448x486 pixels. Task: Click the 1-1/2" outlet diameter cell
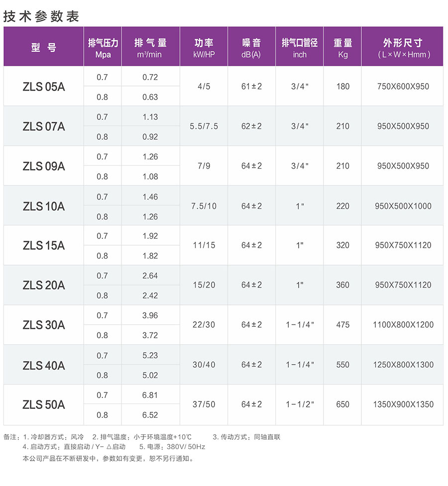[300, 404]
